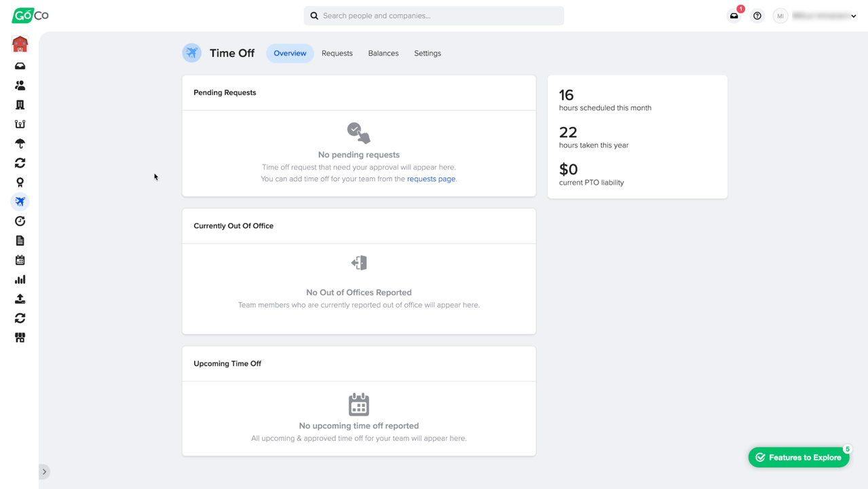This screenshot has width=868, height=489.
Task: Click the award ribbon sidebar icon
Action: (x=20, y=183)
